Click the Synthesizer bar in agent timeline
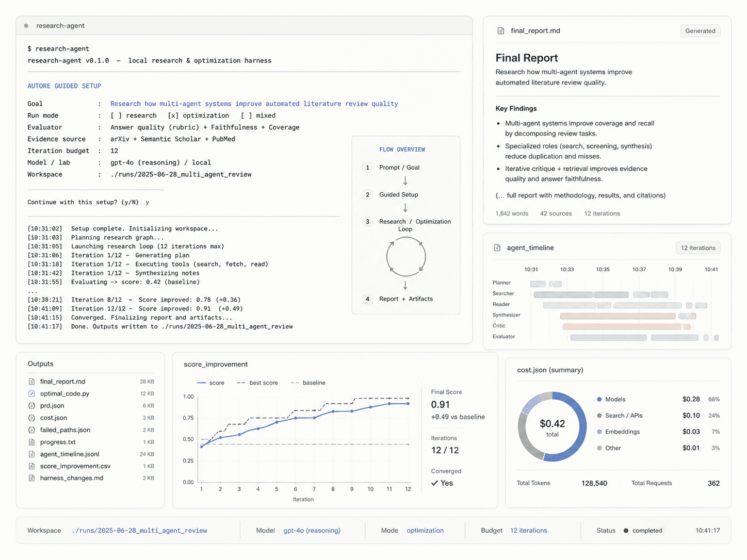The width and height of the screenshot is (747, 560). [618, 316]
